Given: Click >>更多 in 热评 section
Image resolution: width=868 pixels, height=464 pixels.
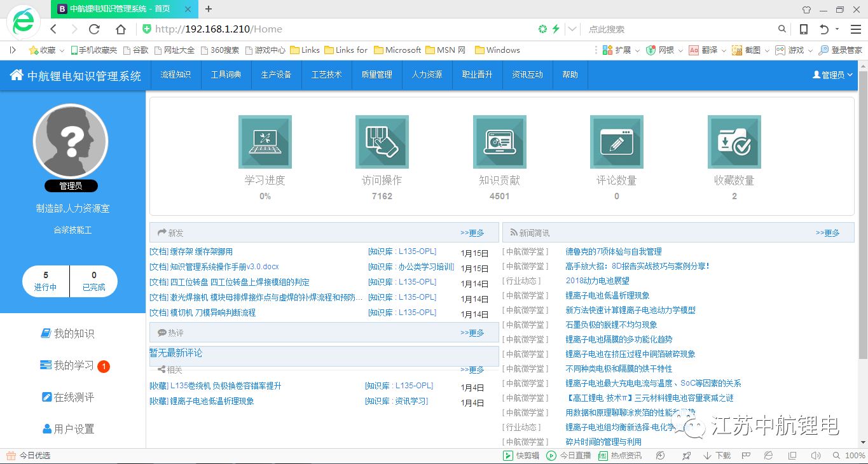Looking at the screenshot, I should coord(472,333).
